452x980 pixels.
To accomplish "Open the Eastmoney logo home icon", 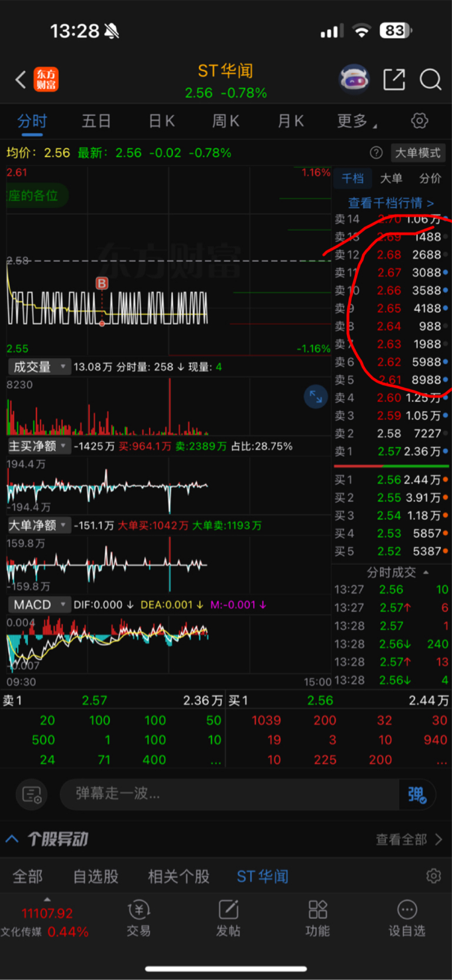I will 46,79.
